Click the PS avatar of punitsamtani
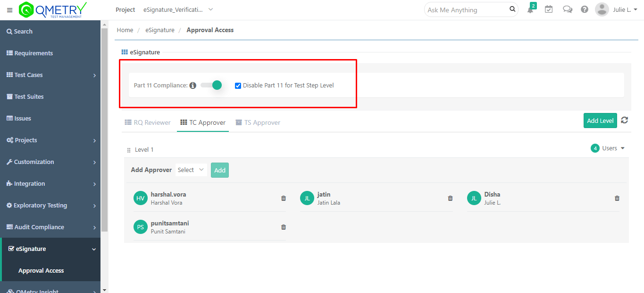The height and width of the screenshot is (293, 644). coord(141,227)
